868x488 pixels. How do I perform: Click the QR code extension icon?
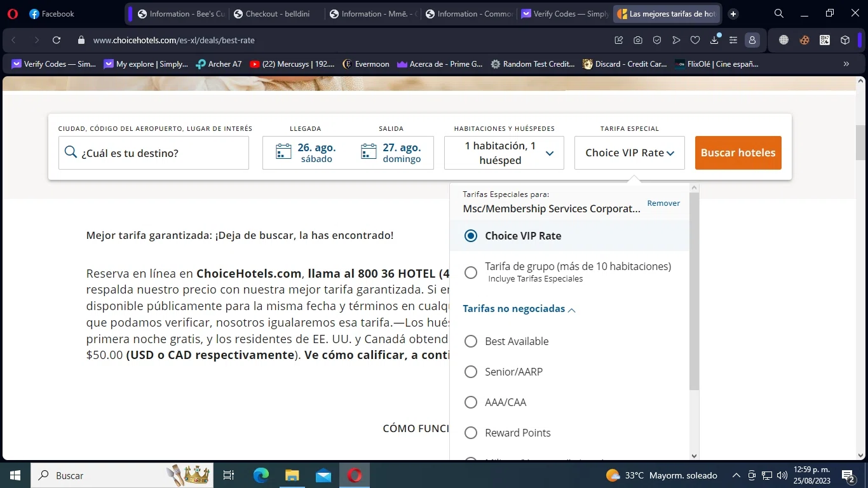pos(825,40)
